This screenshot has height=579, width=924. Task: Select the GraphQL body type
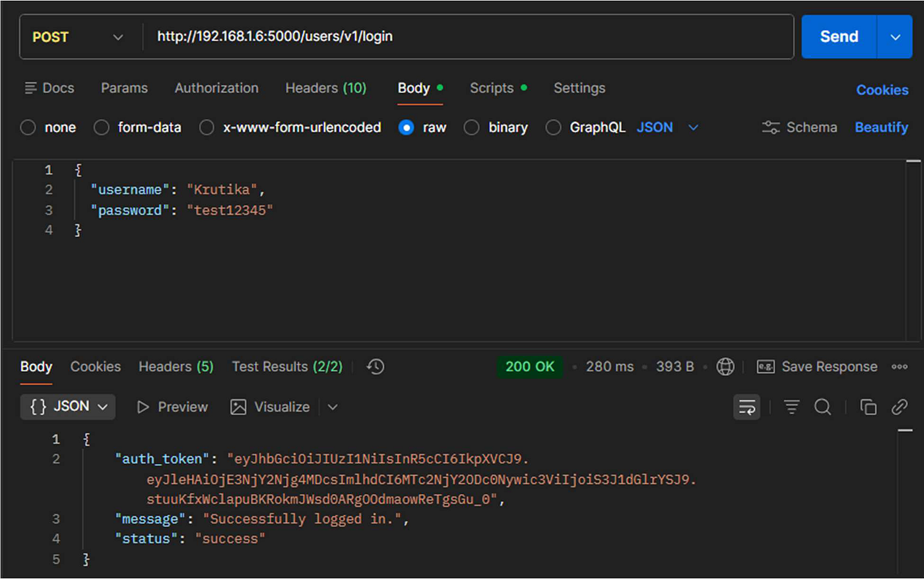click(x=585, y=127)
